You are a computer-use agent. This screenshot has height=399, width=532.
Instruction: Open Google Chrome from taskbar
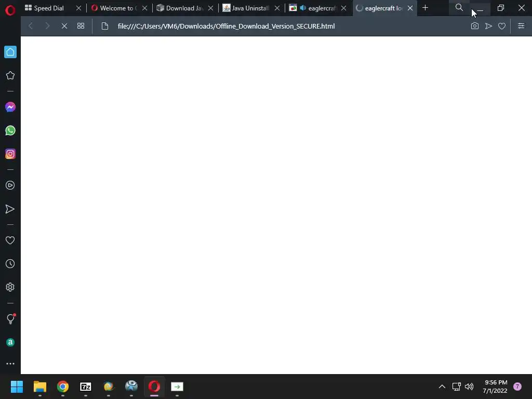[63, 387]
